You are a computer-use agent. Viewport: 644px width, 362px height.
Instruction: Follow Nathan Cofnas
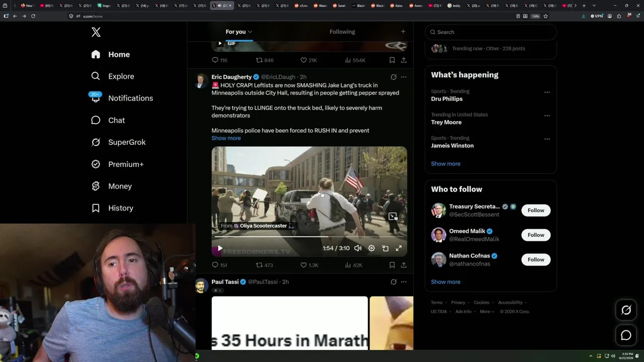click(x=536, y=259)
